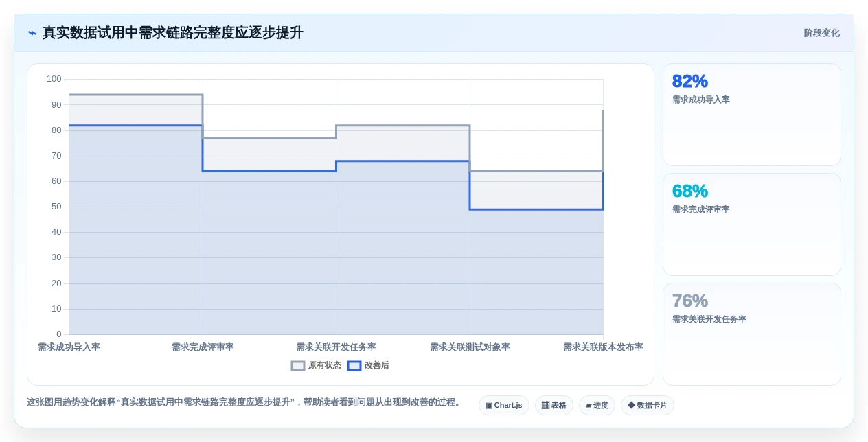Click x-axis label 需求关联版本发布率
The height and width of the screenshot is (442, 868).
click(x=603, y=347)
